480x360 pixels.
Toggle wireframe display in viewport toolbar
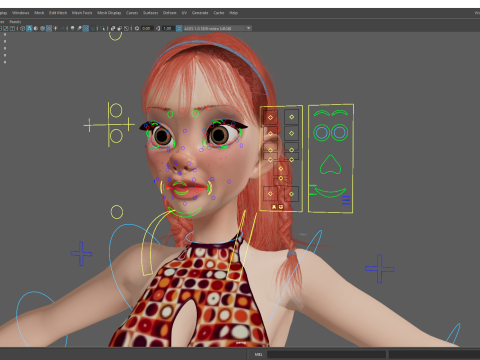23,28
